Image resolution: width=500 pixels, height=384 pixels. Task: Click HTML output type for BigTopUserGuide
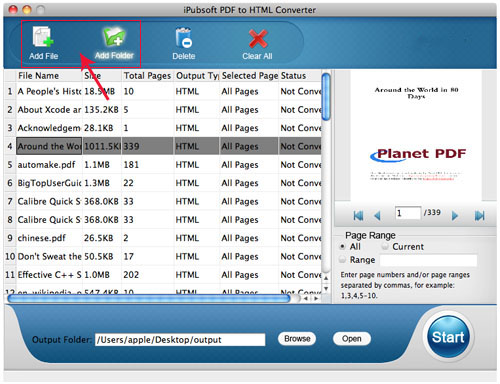197,183
